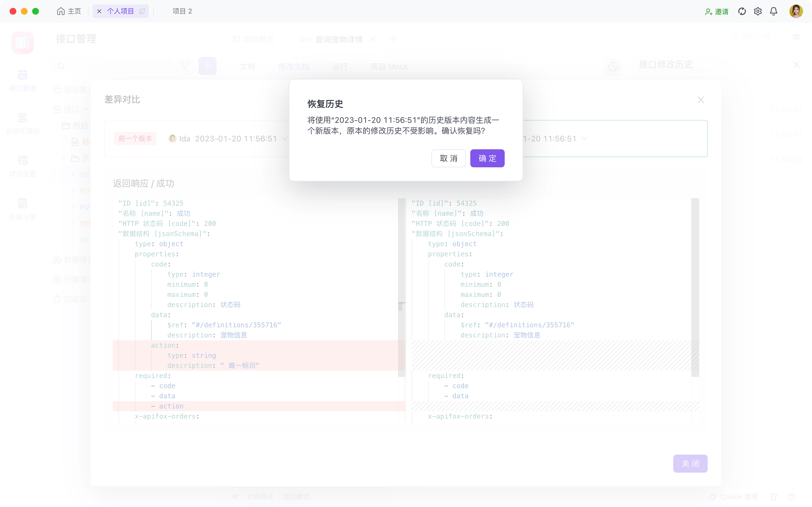Click the add new plus button
This screenshot has height=507, width=812.
click(x=207, y=66)
